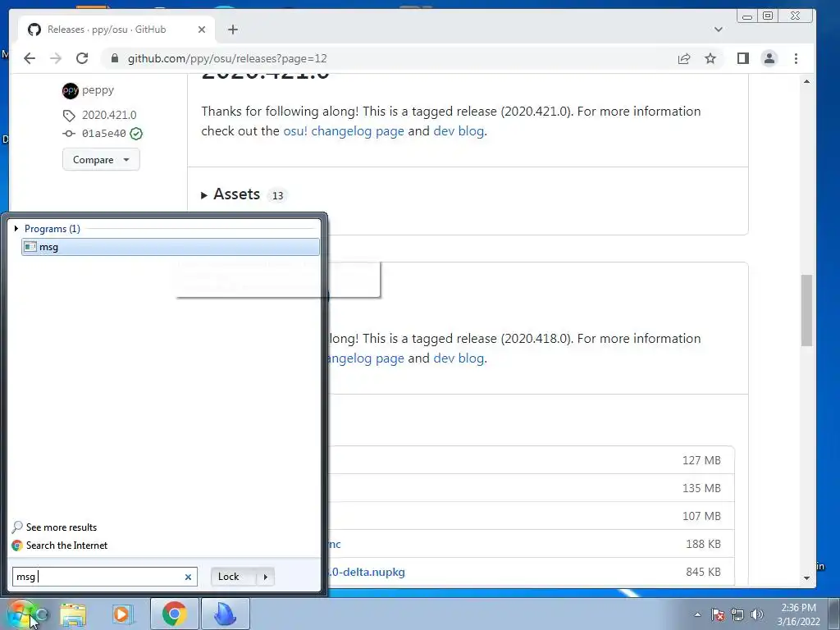Click the 188 KB asset size

(x=703, y=544)
